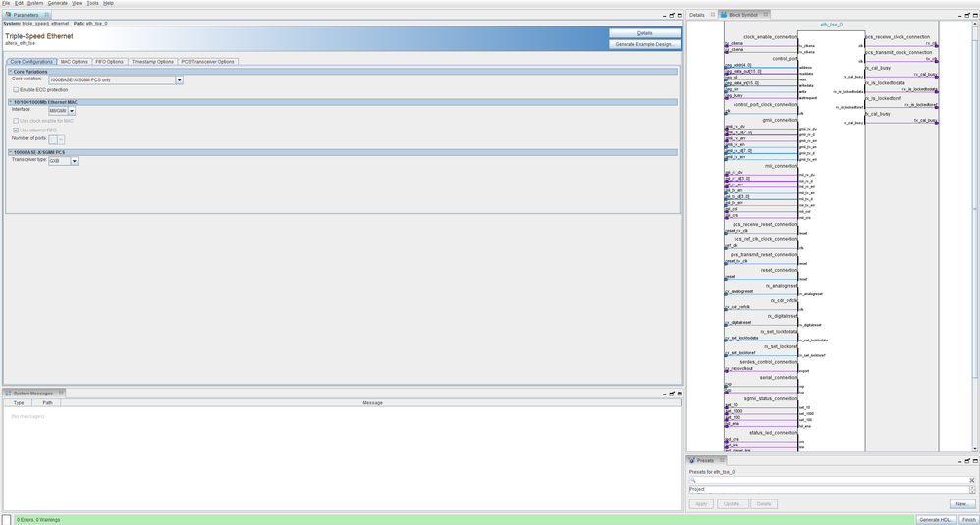Screen dimensions: 980x525
Task: Clear the presets search with X icon
Action: [x=972, y=480]
